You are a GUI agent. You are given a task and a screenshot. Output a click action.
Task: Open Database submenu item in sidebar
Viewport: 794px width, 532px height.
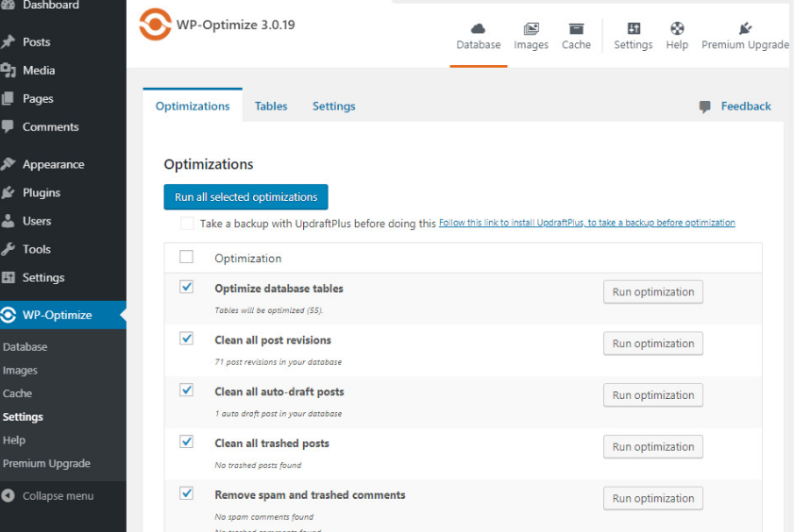25,347
